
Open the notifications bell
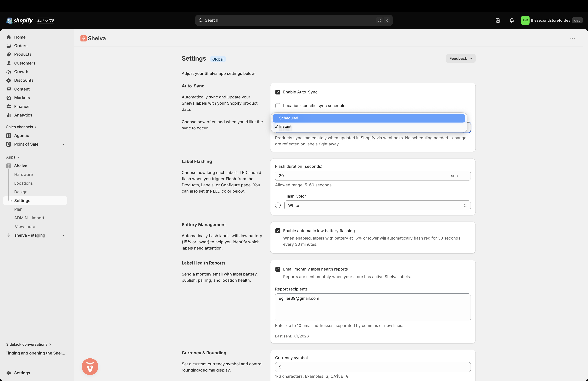pyautogui.click(x=512, y=20)
